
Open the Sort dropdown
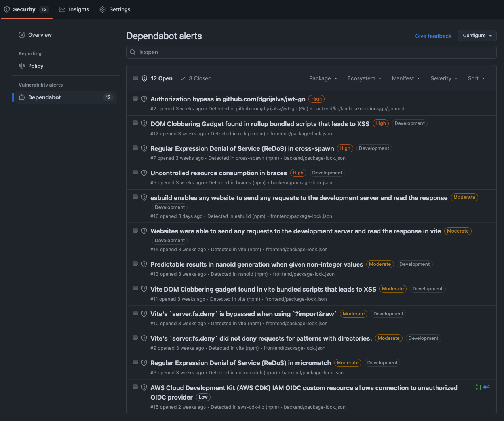click(476, 78)
